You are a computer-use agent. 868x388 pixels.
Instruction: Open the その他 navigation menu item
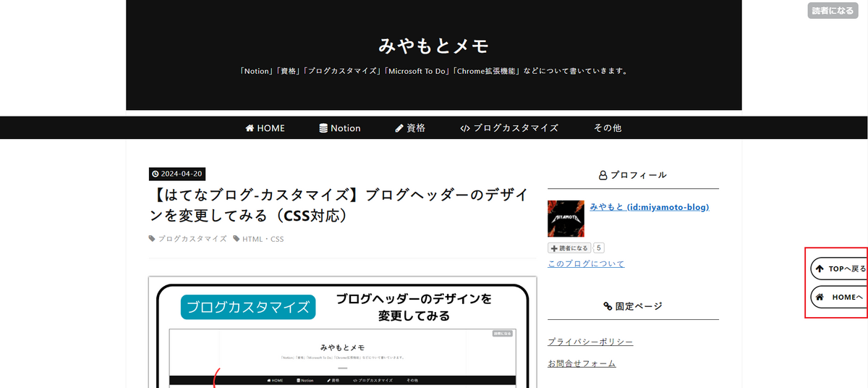pyautogui.click(x=608, y=128)
